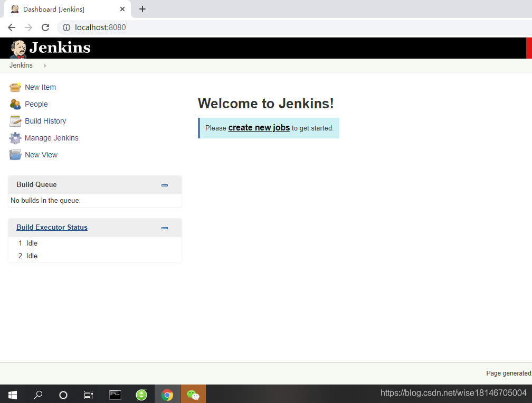Open a new browser tab
This screenshot has width=532, height=403.
click(142, 9)
